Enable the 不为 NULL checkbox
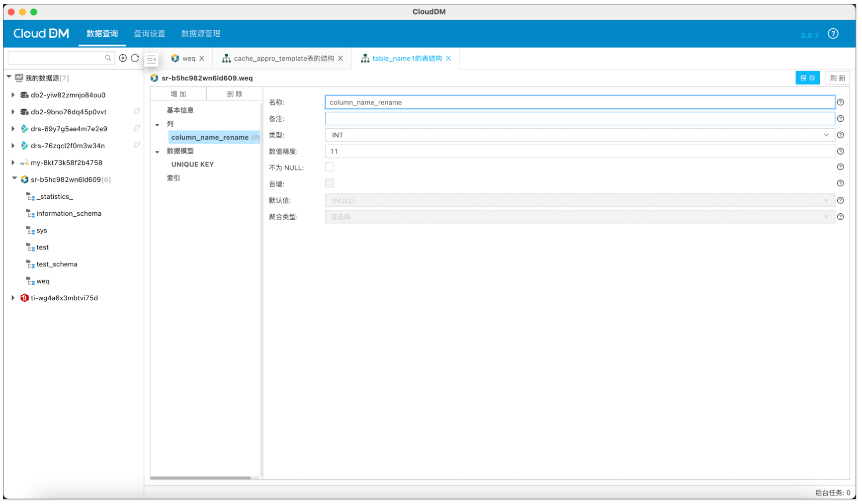862x504 pixels. tap(330, 167)
